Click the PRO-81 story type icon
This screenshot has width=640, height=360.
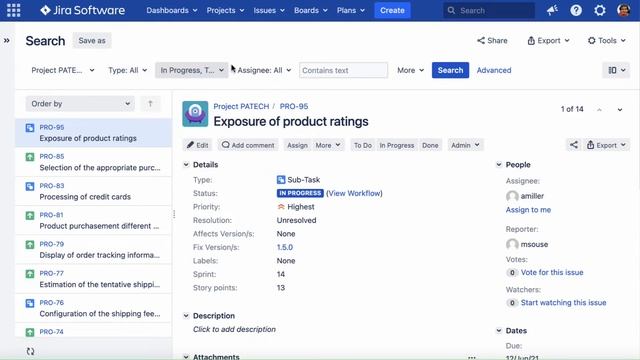click(30, 215)
